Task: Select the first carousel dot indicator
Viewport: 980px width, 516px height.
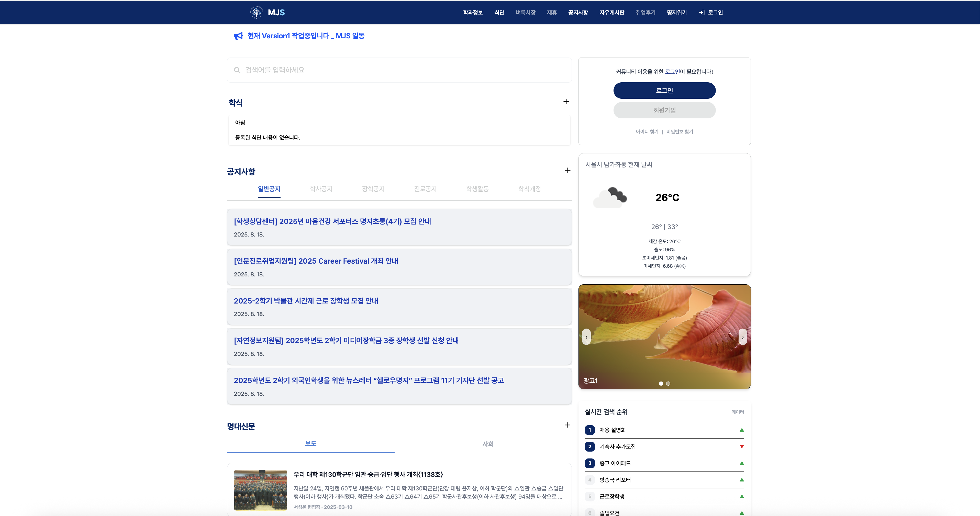Action: (x=661, y=383)
